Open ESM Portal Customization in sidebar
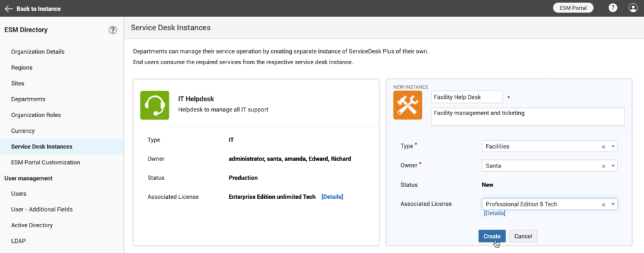This screenshot has width=644, height=253. (45, 162)
